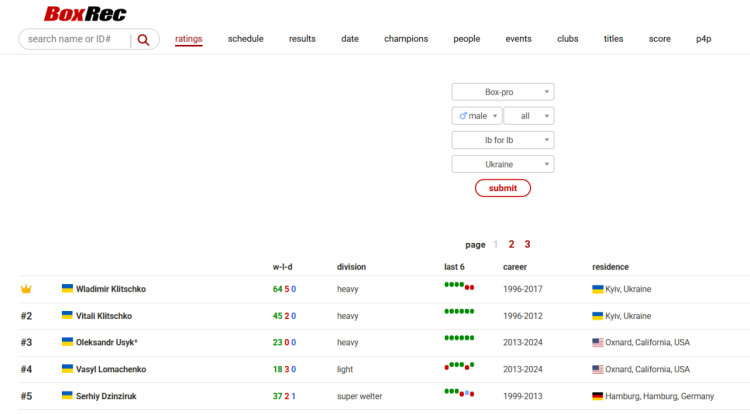
Task: Open the champions menu item
Action: pos(406,39)
